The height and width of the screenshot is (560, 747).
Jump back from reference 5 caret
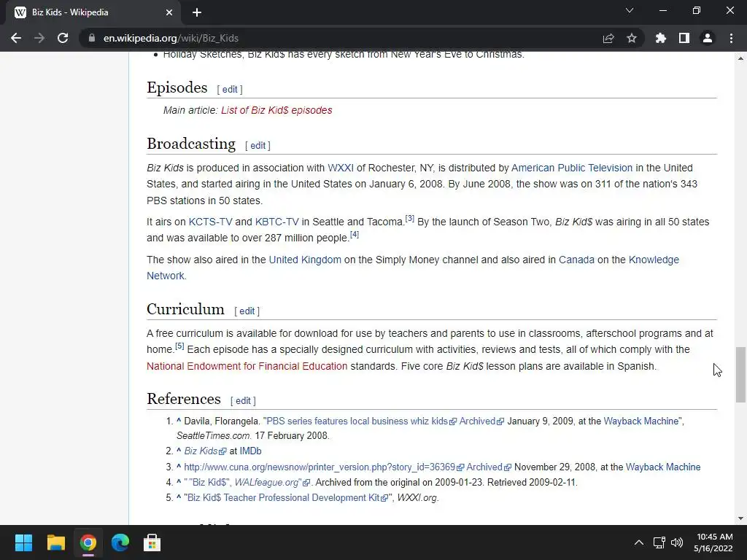[179, 497]
